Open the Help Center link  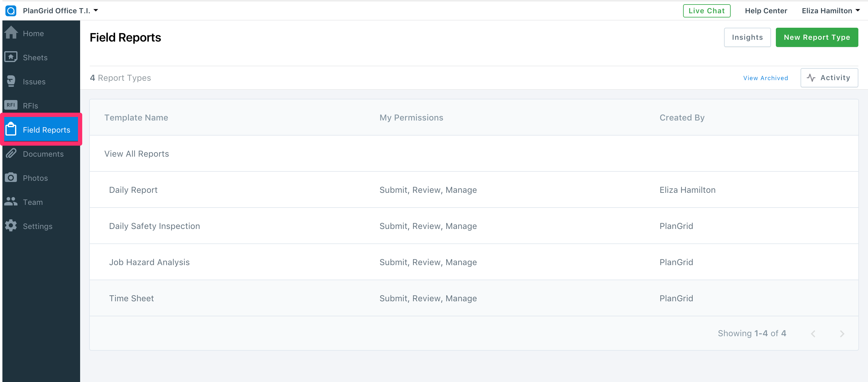tap(766, 11)
